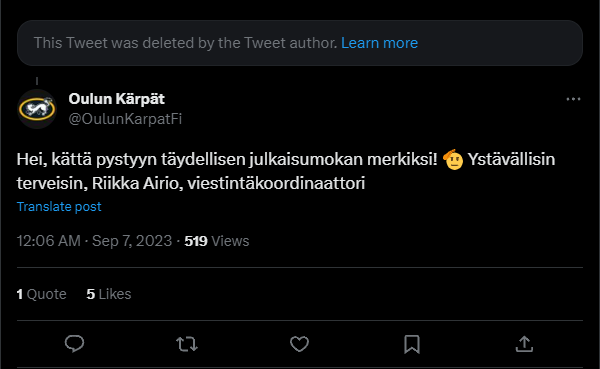Click the Sep 7, 2023 date
Viewport: 600px width, 369px height.
(x=132, y=241)
